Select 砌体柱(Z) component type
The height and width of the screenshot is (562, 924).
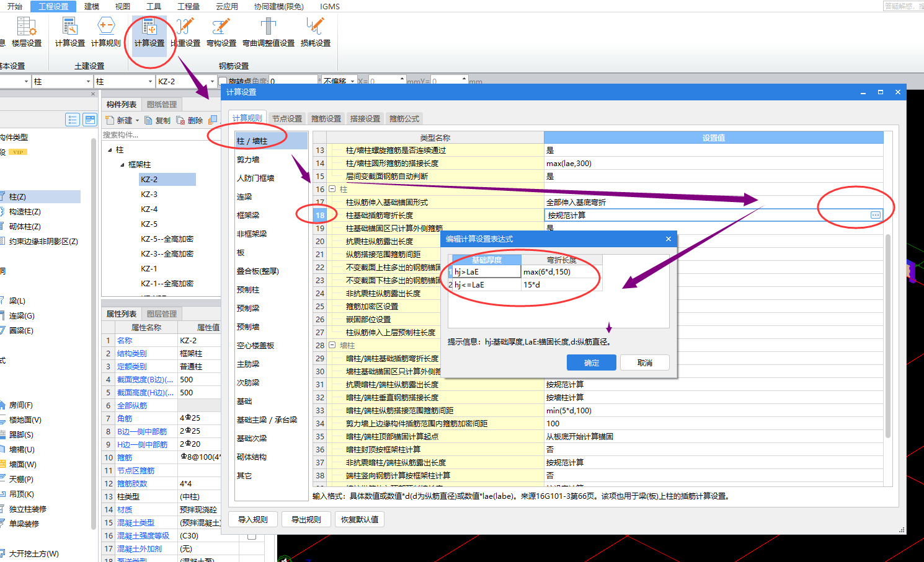point(25,226)
